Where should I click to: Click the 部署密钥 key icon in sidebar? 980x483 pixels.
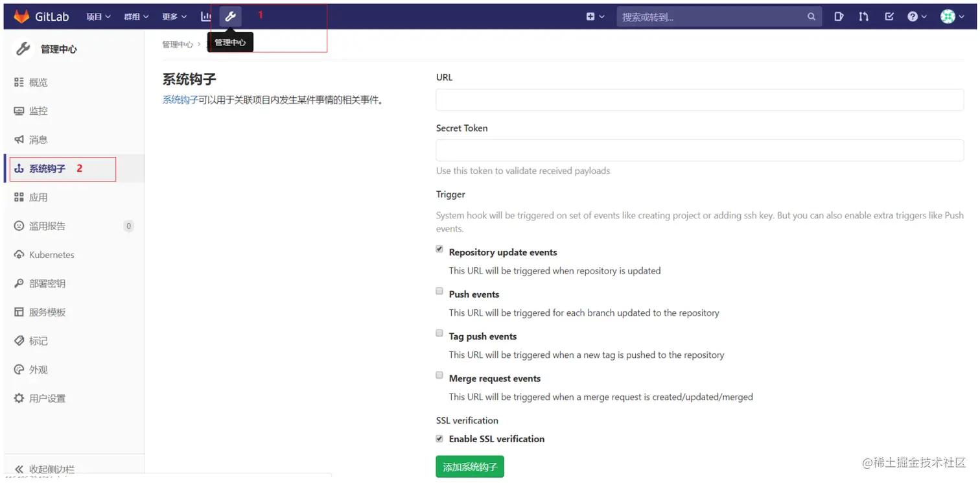pyautogui.click(x=19, y=283)
